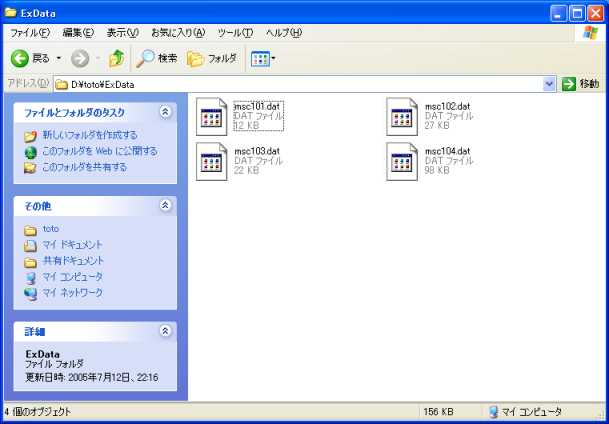
Task: Click the 更新日時 date line in details
Action: pyautogui.click(x=92, y=377)
